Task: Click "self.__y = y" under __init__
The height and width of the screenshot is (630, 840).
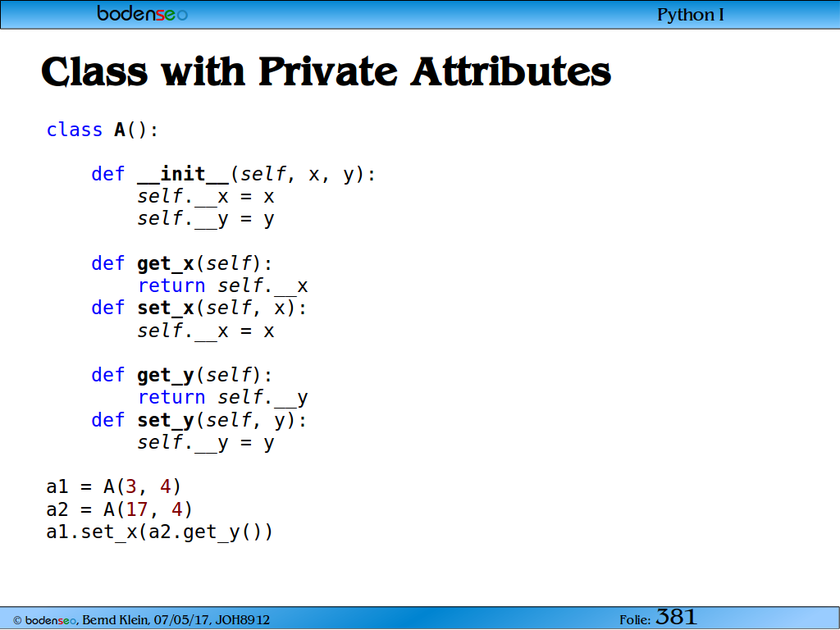Action: [206, 220]
